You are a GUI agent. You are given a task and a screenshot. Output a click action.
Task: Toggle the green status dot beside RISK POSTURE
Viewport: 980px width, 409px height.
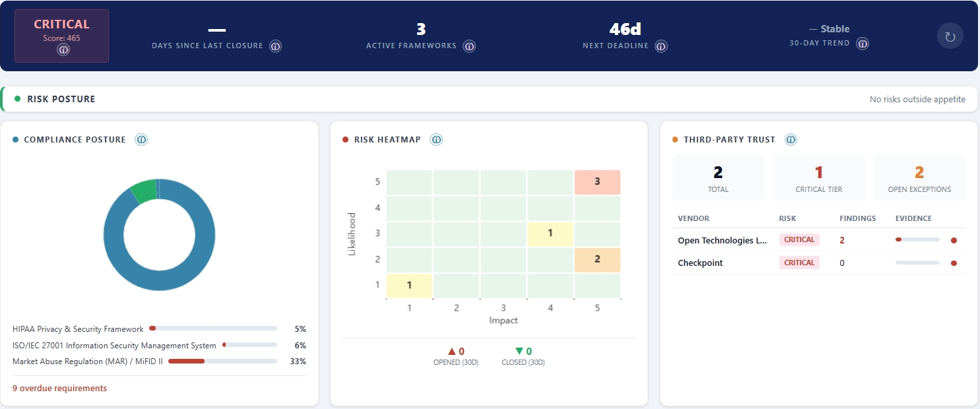pos(18,98)
